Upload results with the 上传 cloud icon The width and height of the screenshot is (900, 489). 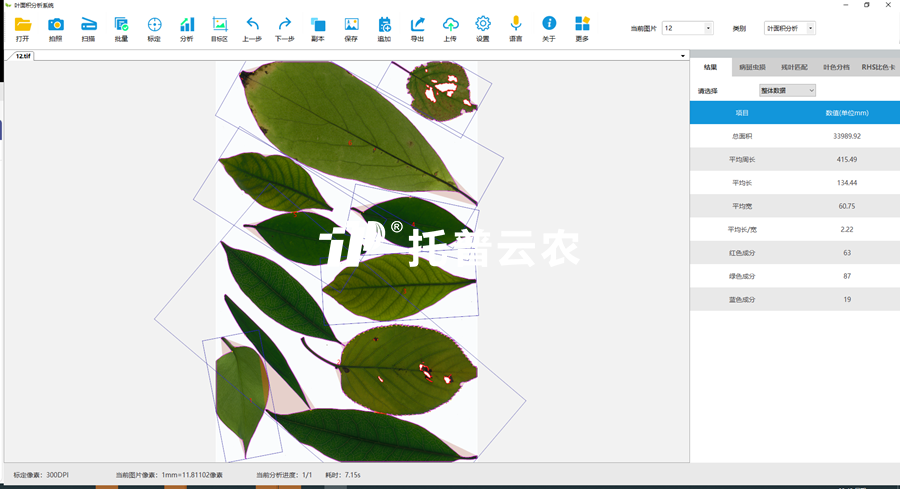(x=450, y=27)
